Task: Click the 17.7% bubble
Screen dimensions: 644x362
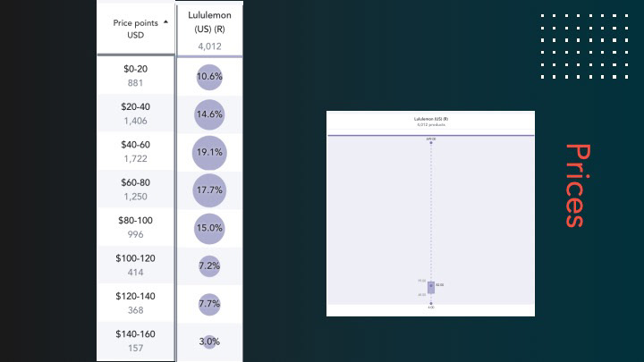Action: pyautogui.click(x=209, y=190)
